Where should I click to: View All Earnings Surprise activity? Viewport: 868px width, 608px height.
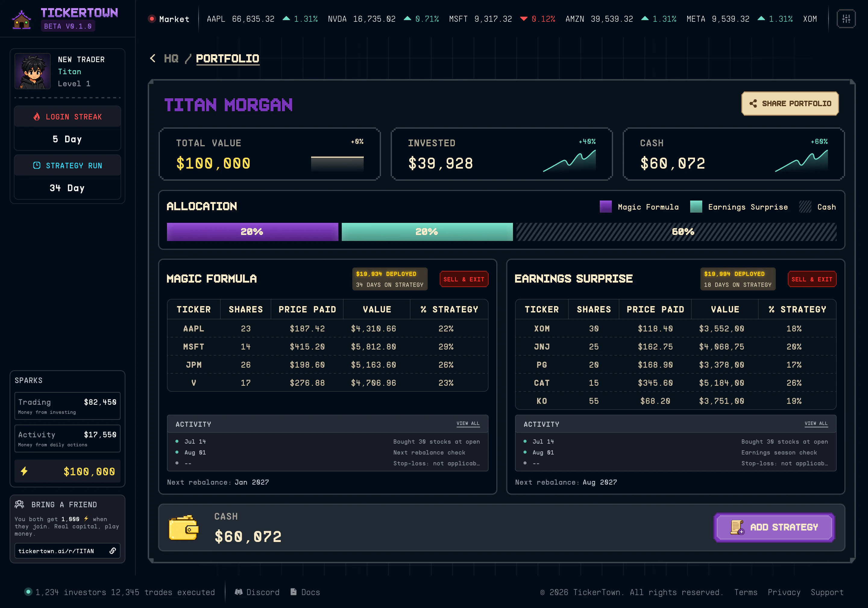coord(816,423)
